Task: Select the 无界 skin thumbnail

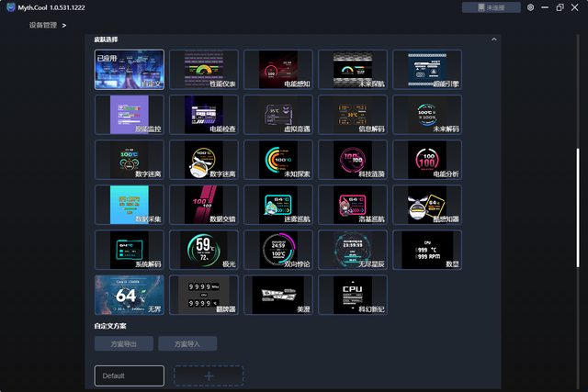Action: pyautogui.click(x=129, y=295)
